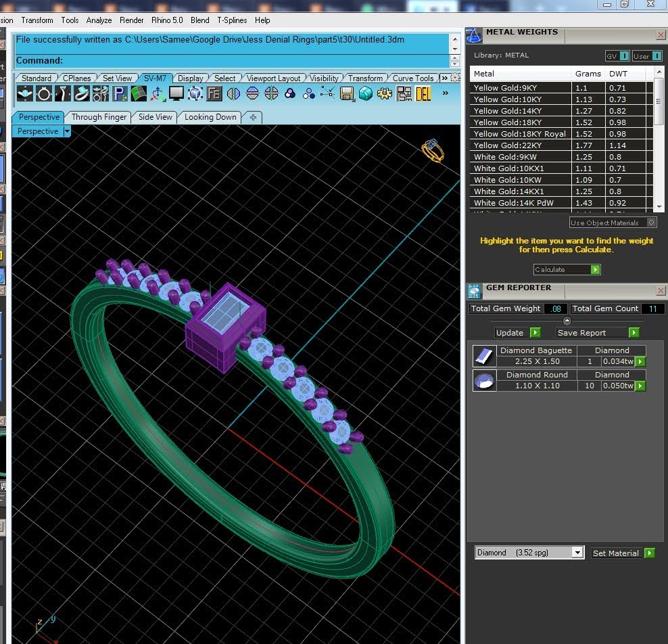Viewport: 668px width, 644px height.
Task: Toggle the GV library switch
Action: tap(617, 56)
